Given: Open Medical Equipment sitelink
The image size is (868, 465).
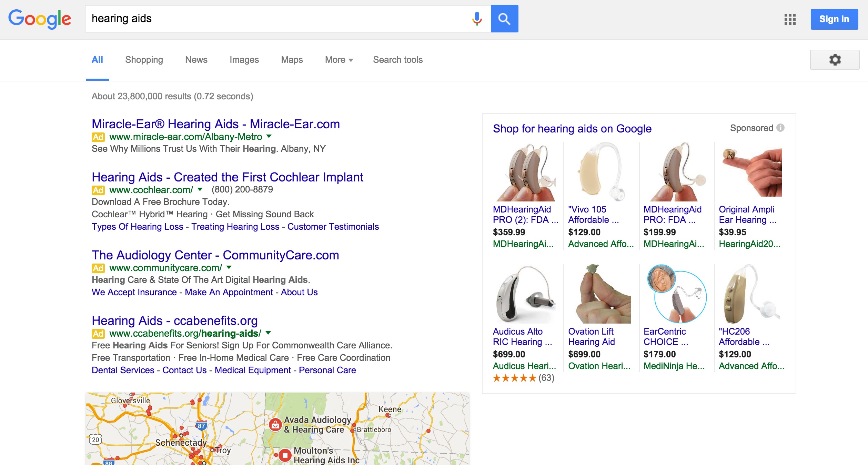Looking at the screenshot, I should (x=253, y=370).
